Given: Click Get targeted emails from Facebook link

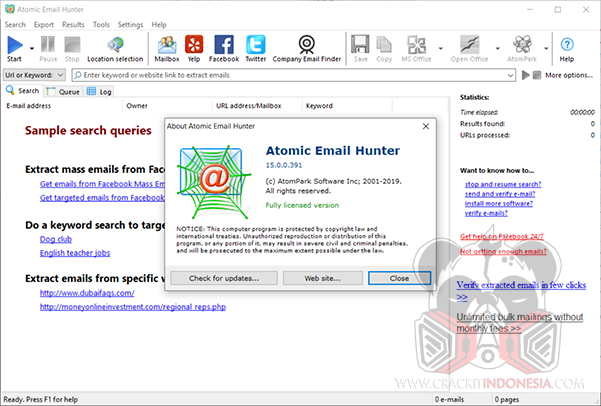Looking at the screenshot, I should coord(102,198).
